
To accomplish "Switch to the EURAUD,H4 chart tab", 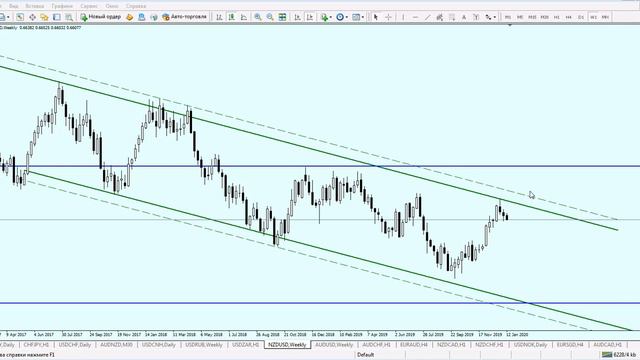I will [x=414, y=345].
